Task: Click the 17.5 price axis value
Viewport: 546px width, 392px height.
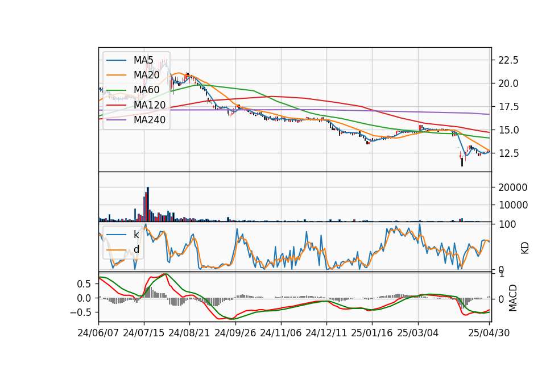Action: click(x=508, y=107)
